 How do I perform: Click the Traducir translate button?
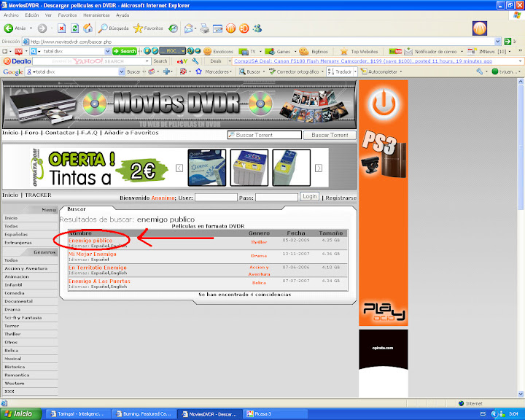[339, 71]
